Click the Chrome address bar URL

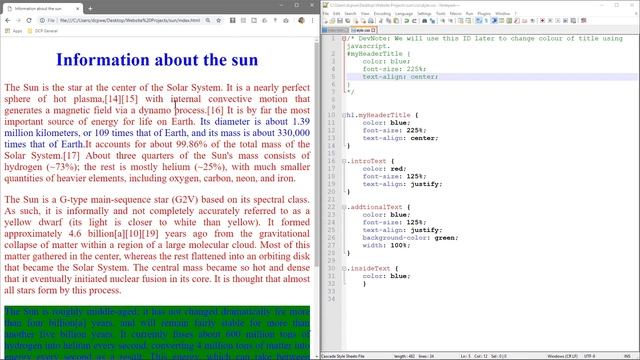point(129,20)
